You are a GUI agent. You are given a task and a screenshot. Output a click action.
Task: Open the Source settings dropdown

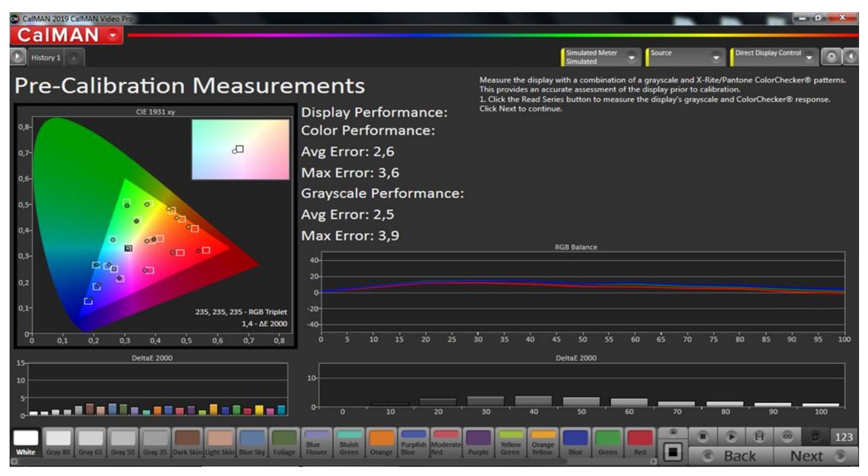(716, 57)
